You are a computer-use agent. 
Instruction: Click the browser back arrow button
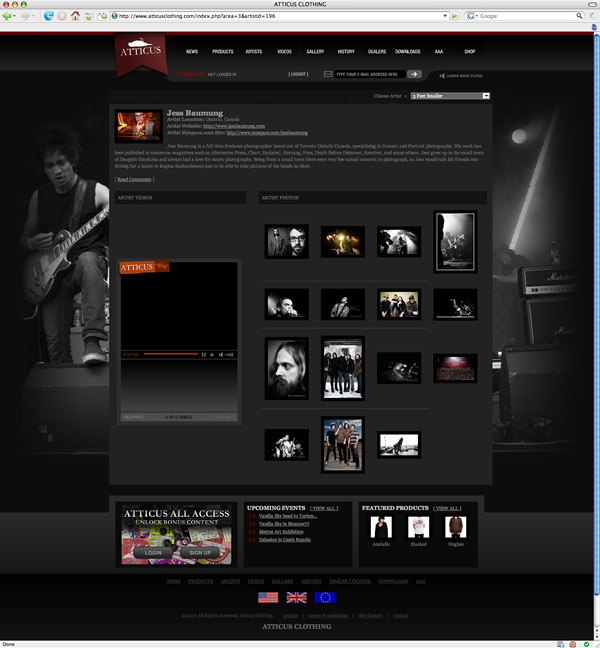tap(9, 16)
